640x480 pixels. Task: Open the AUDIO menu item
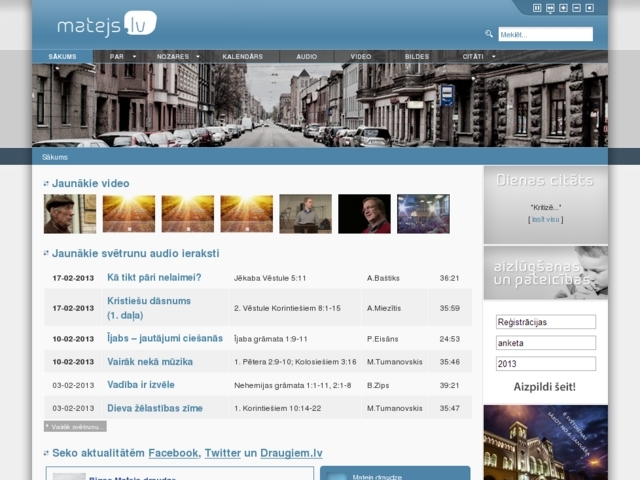pos(307,56)
